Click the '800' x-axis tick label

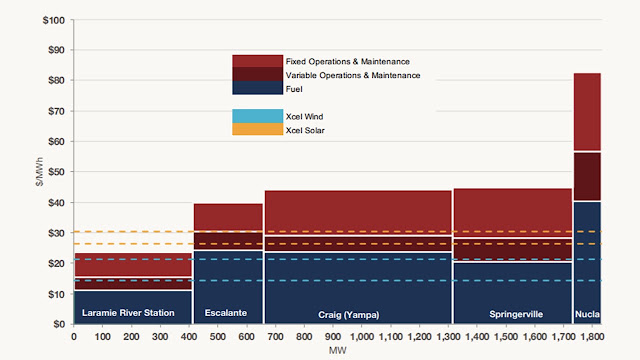pos(304,337)
